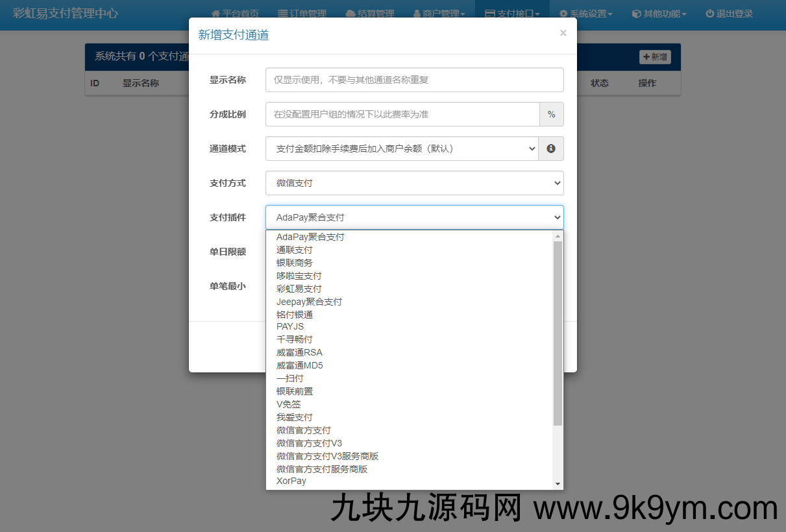Image resolution: width=786 pixels, height=532 pixels.
Task: Collapse the 支付插件 plugin dropdown
Action: (413, 217)
